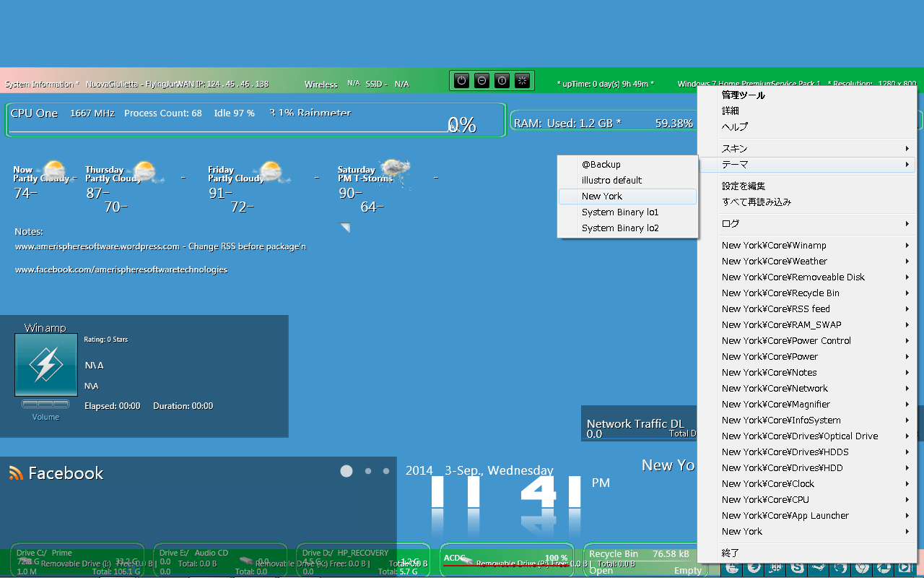Click the power shutdown icon button
This screenshot has width=924, height=578.
click(x=462, y=81)
